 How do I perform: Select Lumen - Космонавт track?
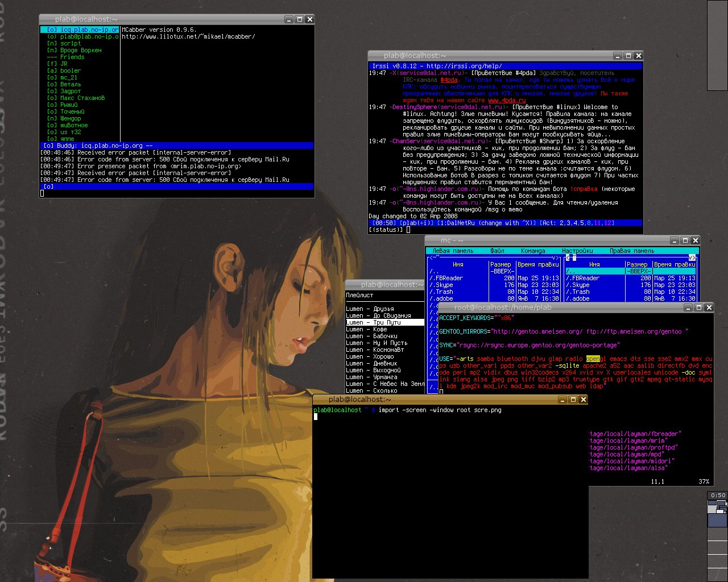click(x=375, y=350)
